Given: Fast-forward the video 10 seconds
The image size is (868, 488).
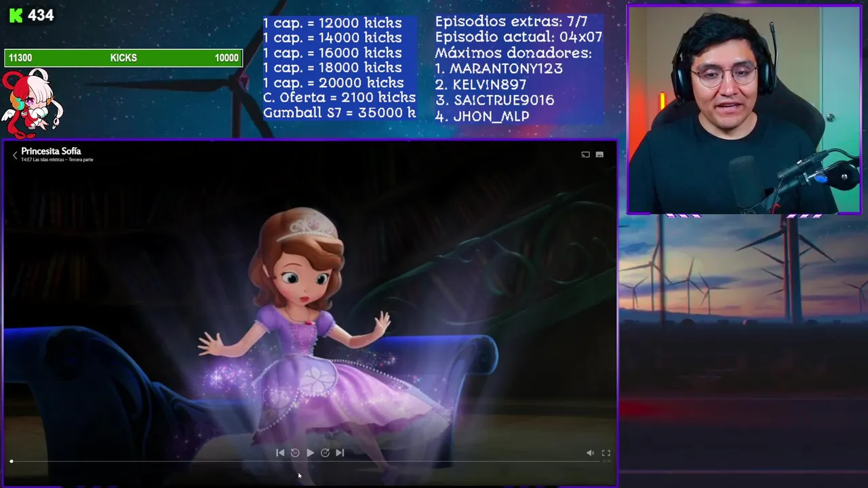Looking at the screenshot, I should tap(325, 453).
